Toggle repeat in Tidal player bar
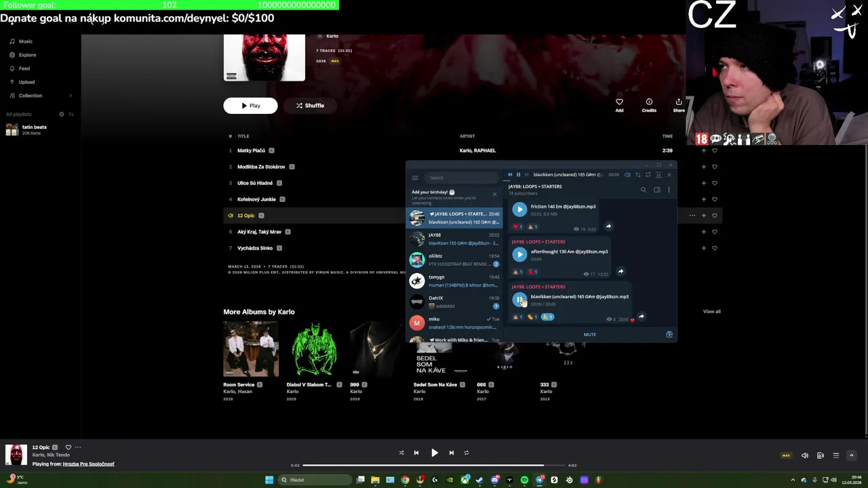 467,453
